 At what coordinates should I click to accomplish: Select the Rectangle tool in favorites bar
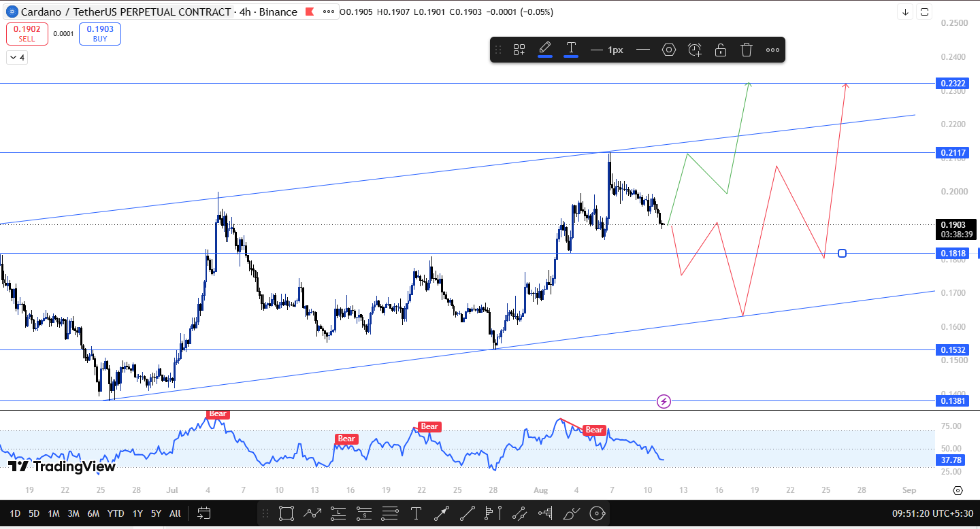[x=287, y=513]
